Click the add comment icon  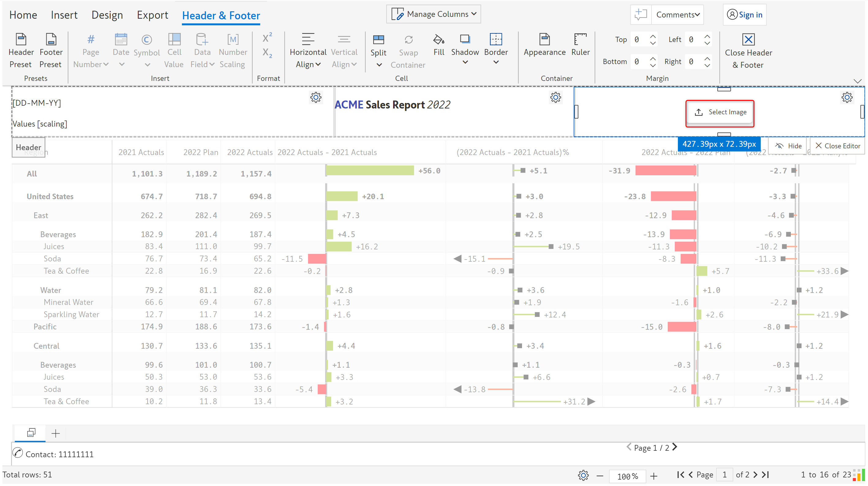[641, 15]
